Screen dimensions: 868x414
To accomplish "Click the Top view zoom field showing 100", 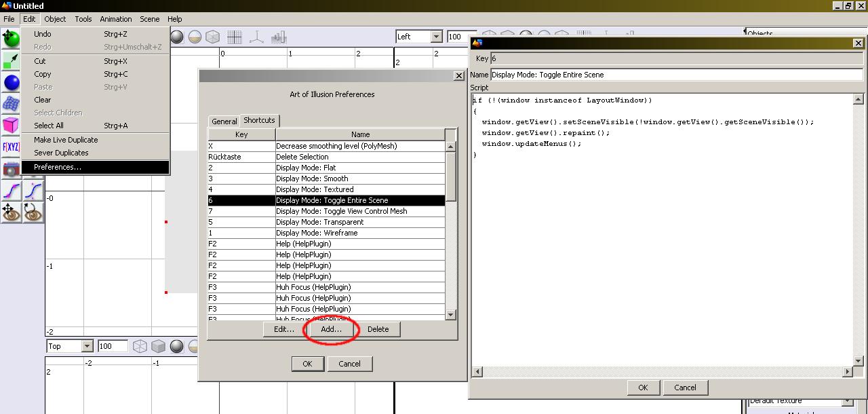I will coord(113,346).
